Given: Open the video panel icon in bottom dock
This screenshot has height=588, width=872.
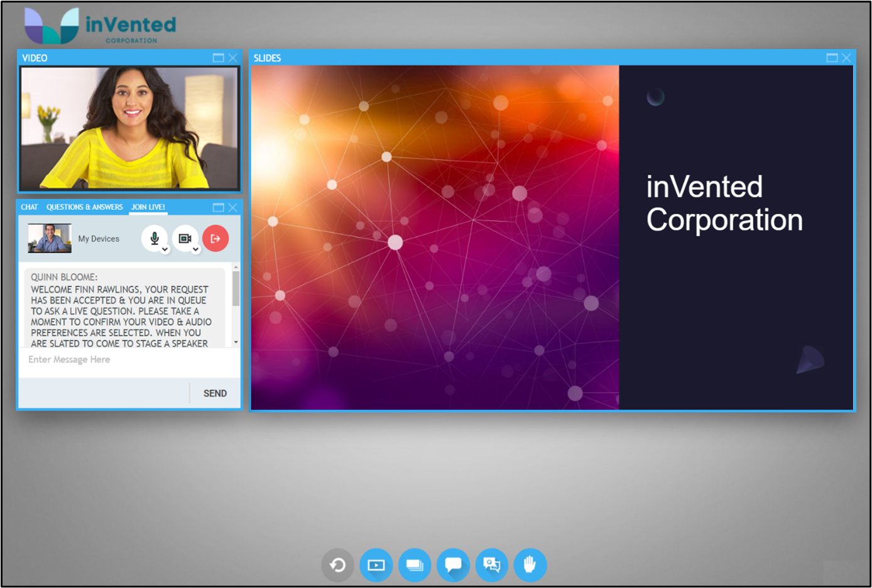Looking at the screenshot, I should coord(376,565).
